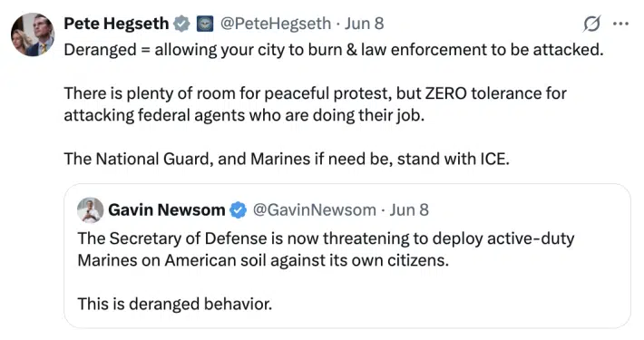Open Pete Hegseth's profile picture
Viewport: 644px width, 340px height.
[x=33, y=34]
